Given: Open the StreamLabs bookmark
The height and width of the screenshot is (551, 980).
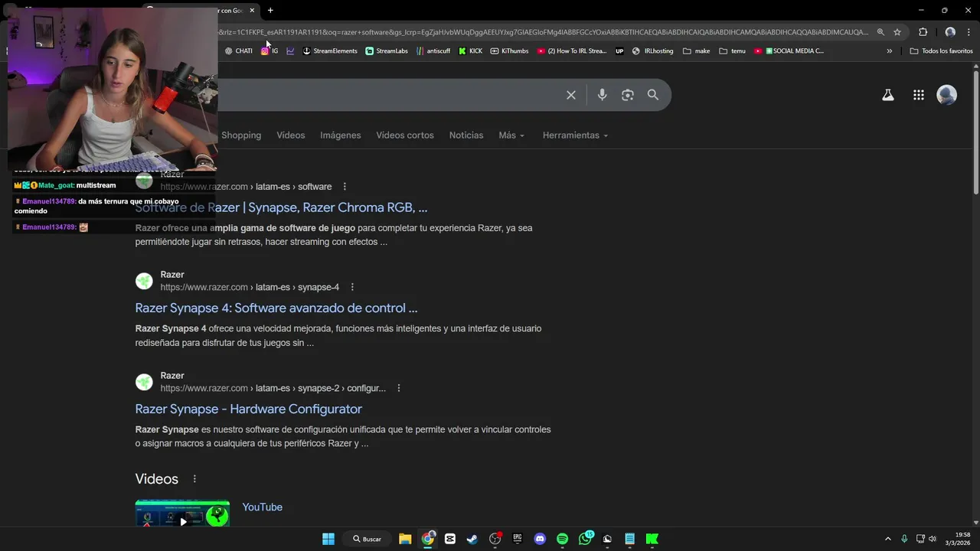Looking at the screenshot, I should 387,51.
